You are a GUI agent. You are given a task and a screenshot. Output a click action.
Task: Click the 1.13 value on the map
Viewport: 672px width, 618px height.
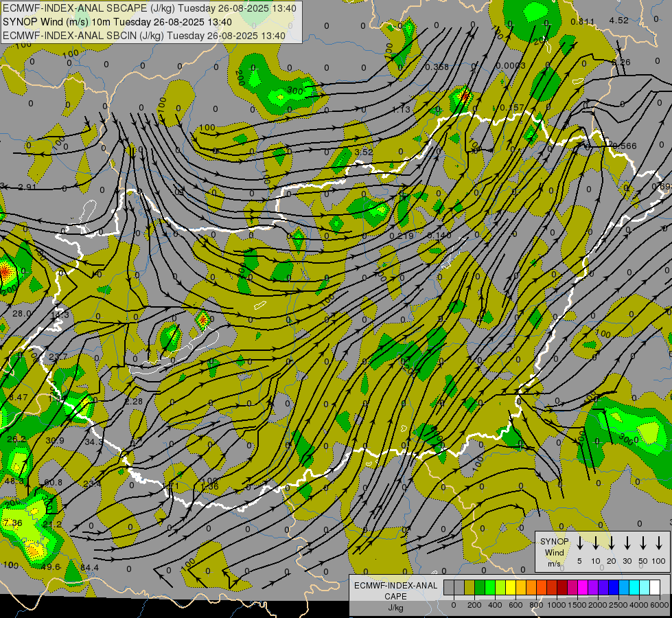[401, 110]
